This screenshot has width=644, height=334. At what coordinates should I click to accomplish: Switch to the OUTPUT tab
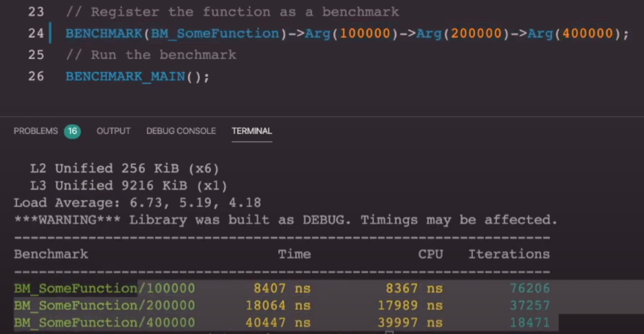(113, 131)
